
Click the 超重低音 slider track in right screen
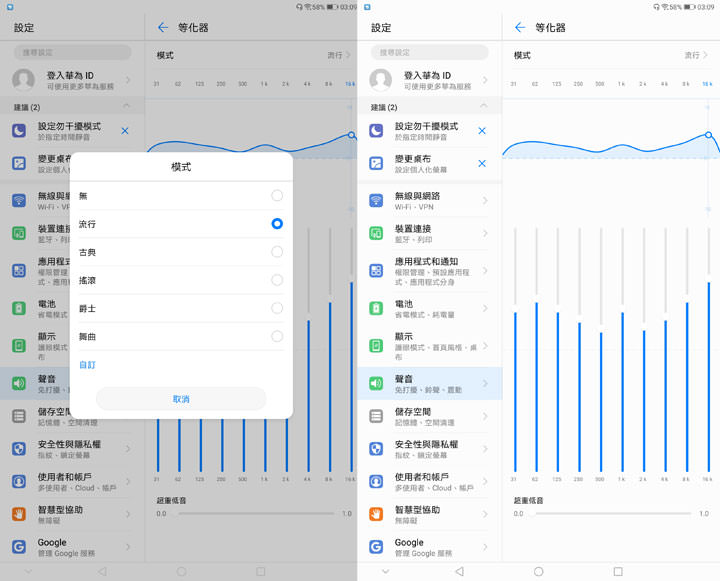tap(610, 513)
